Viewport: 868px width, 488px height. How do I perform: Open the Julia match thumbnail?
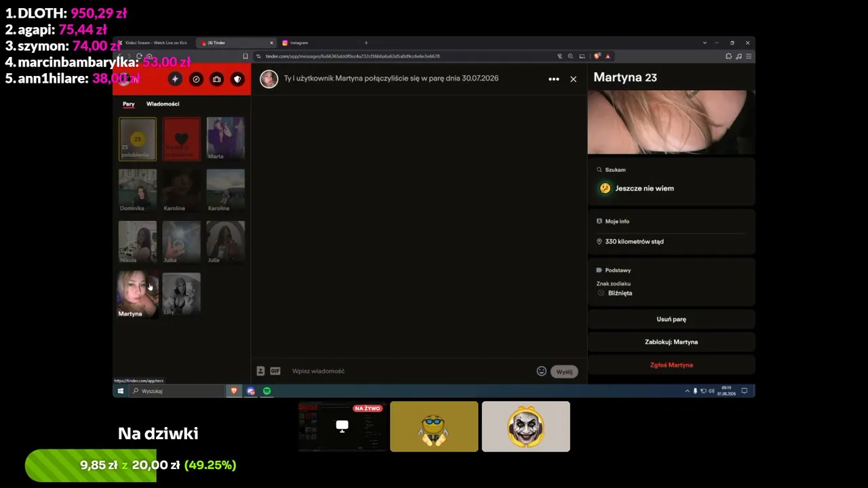226,242
